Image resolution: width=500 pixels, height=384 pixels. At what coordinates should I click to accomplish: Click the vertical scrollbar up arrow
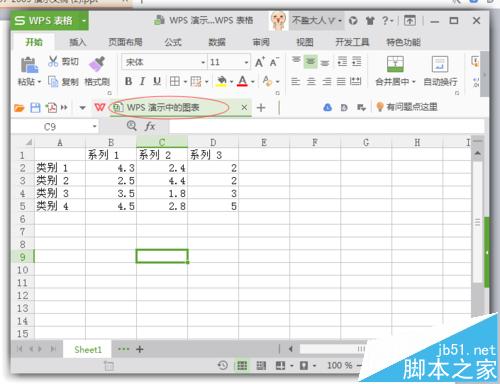pos(478,153)
